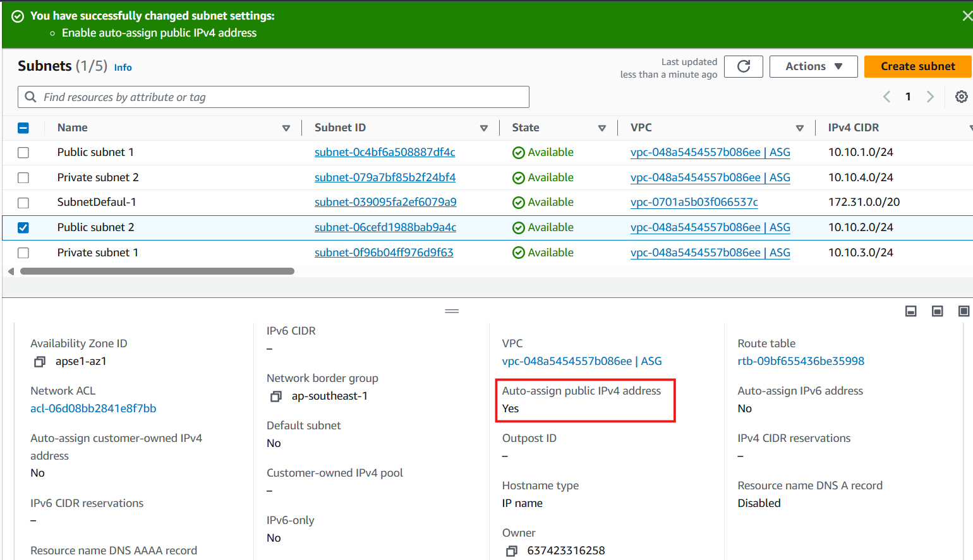Click the Available status icon for SubnetDefaul-1
This screenshot has width=973, height=560.
pos(519,203)
